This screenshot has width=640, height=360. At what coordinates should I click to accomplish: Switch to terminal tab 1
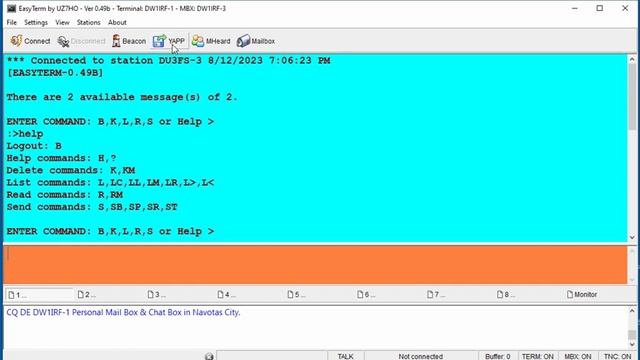(39, 295)
